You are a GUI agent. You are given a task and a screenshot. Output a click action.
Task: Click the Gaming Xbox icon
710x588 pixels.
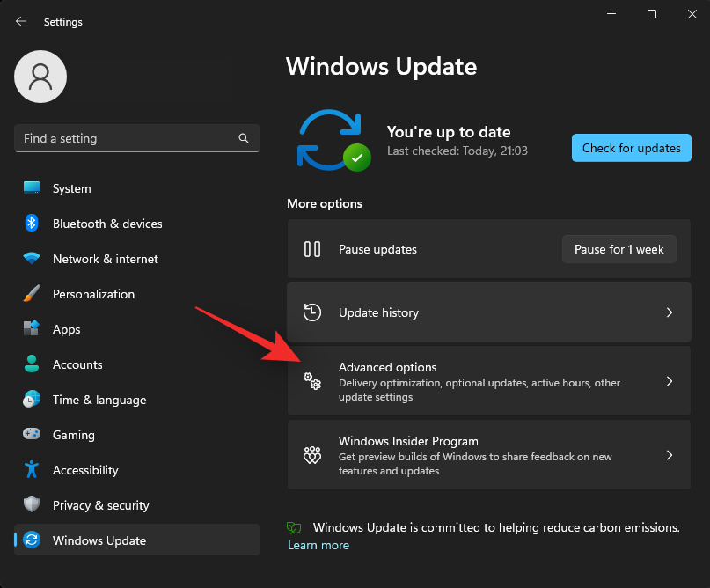click(32, 435)
